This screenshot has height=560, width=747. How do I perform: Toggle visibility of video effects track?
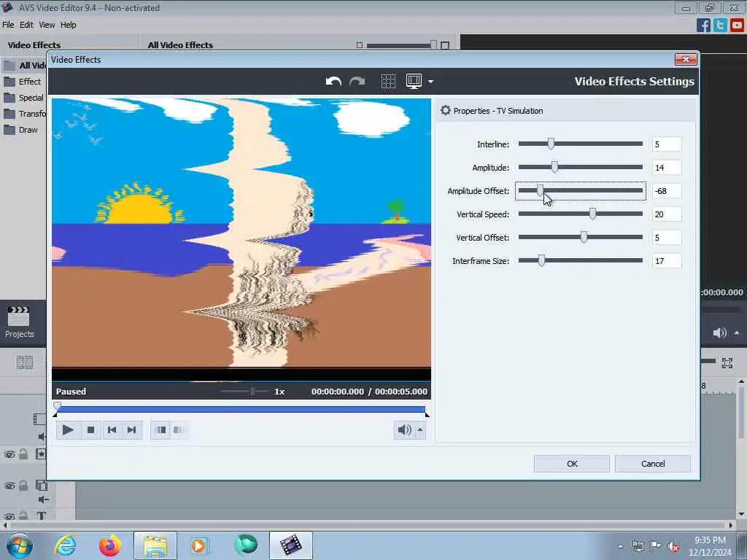[x=9, y=455]
